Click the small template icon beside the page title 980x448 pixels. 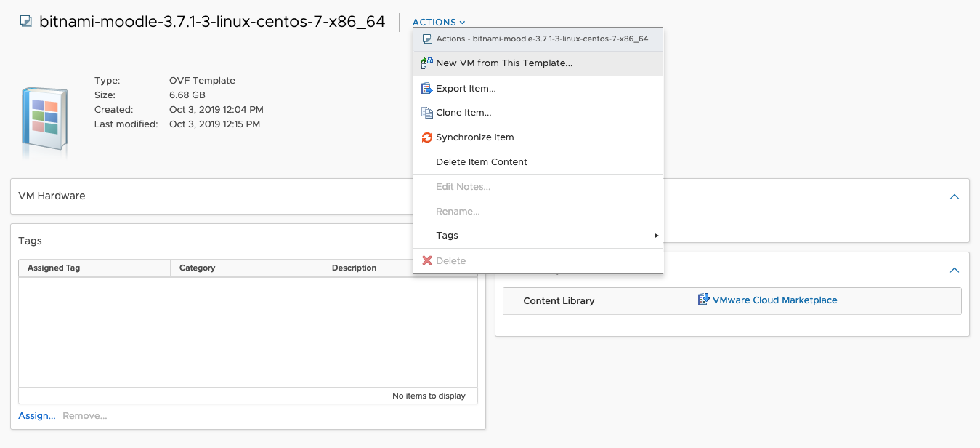coord(26,21)
